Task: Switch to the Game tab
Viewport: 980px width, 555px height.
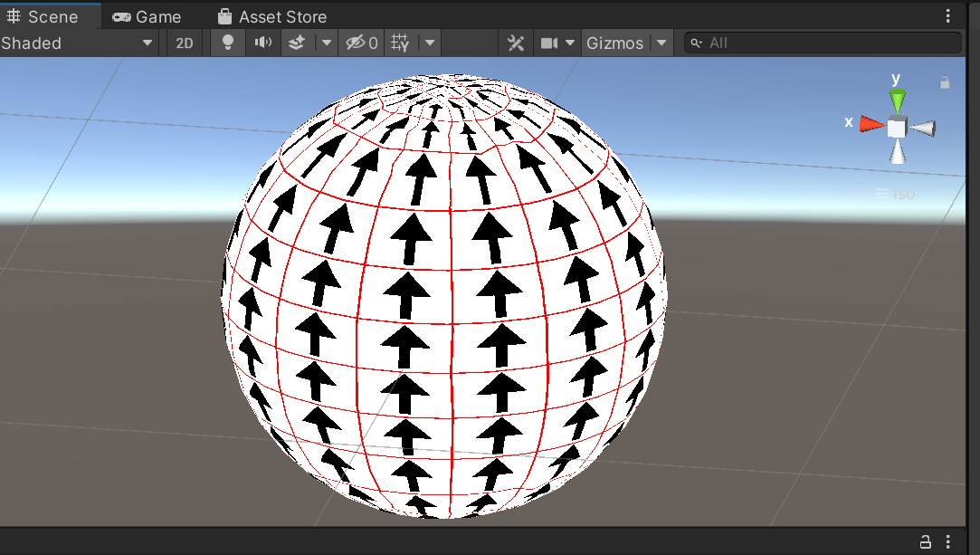Action: tap(147, 15)
